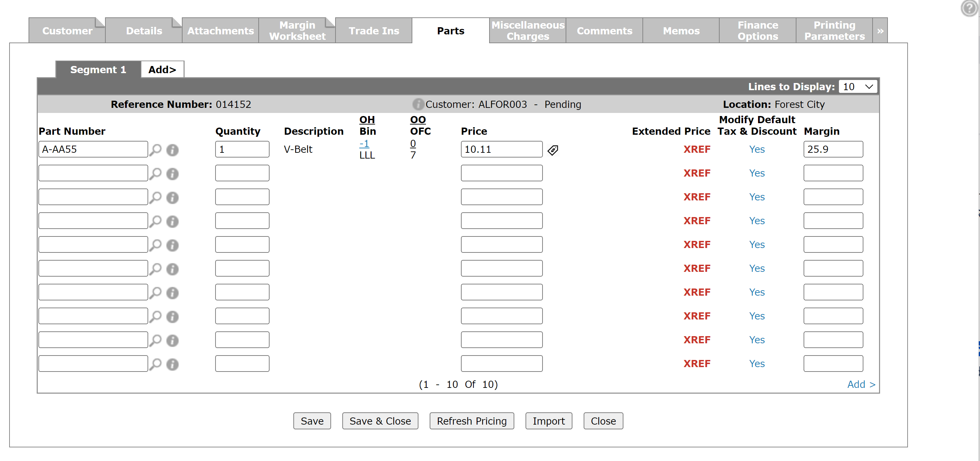
Task: Open the Margin Worksheet tab
Action: point(297,31)
